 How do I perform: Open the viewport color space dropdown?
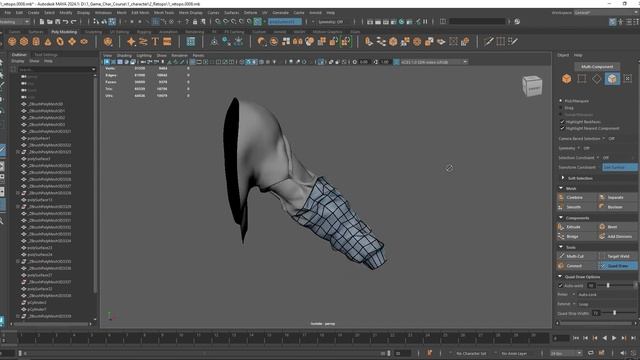click(x=465, y=62)
